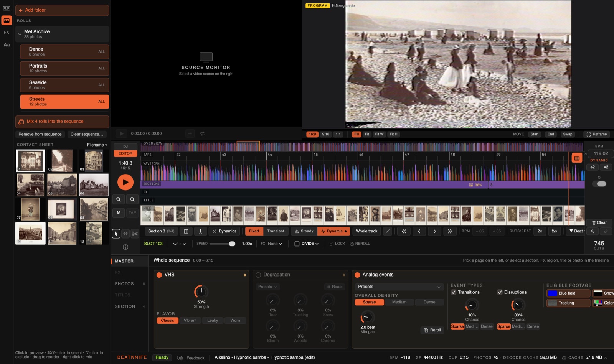This screenshot has height=364, width=614.
Task: Jump to next section with double-right arrows
Action: (x=450, y=231)
